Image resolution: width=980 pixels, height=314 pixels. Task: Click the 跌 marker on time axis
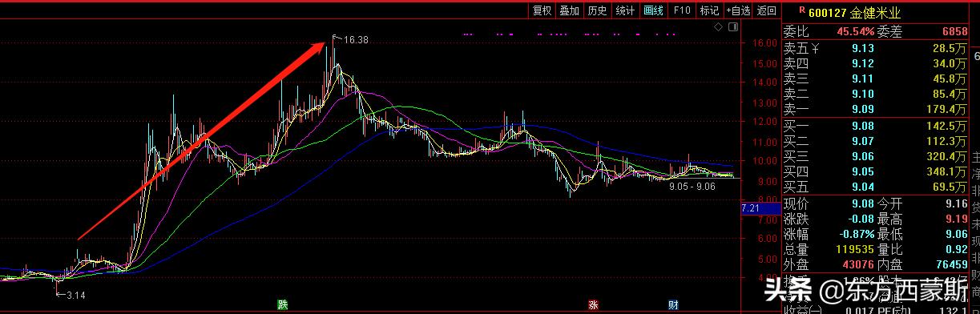[x=282, y=305]
